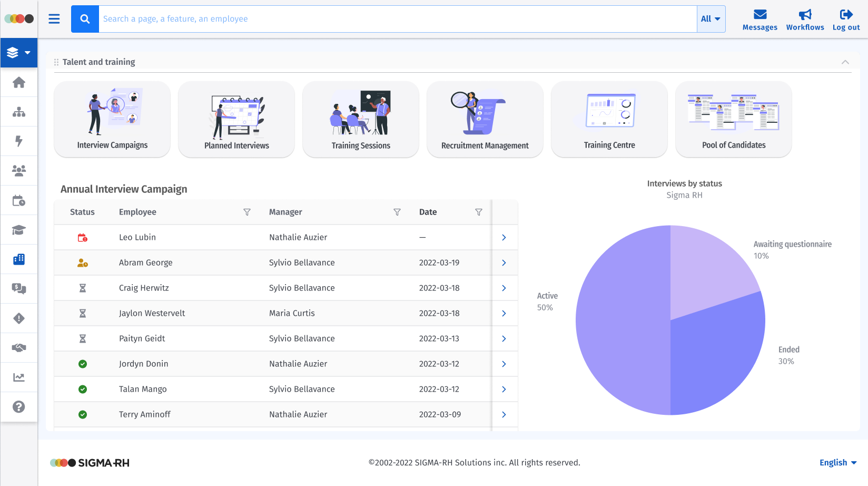
Task: Open Workflows megaphone icon
Action: point(805,20)
